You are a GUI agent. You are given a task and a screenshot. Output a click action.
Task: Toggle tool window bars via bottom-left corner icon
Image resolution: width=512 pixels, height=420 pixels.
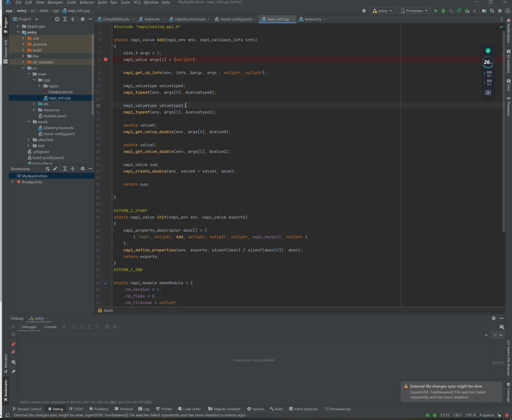[8, 415]
